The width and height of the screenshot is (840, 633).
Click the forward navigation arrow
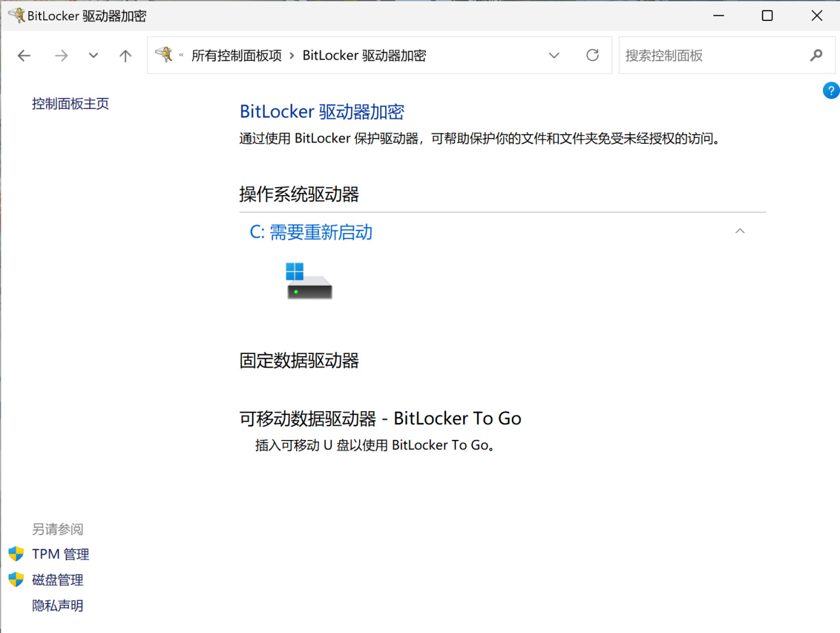(x=61, y=56)
